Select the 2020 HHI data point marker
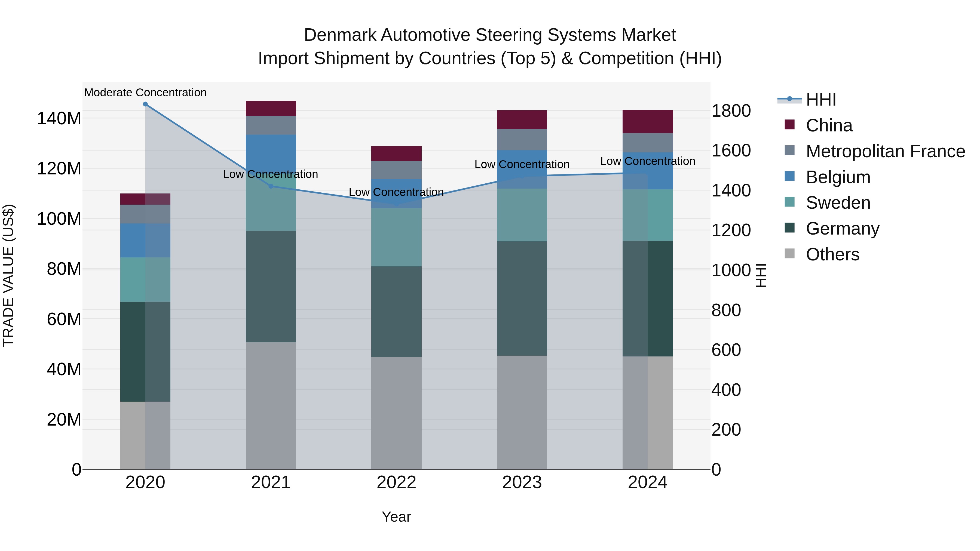980x551 pixels. (145, 104)
